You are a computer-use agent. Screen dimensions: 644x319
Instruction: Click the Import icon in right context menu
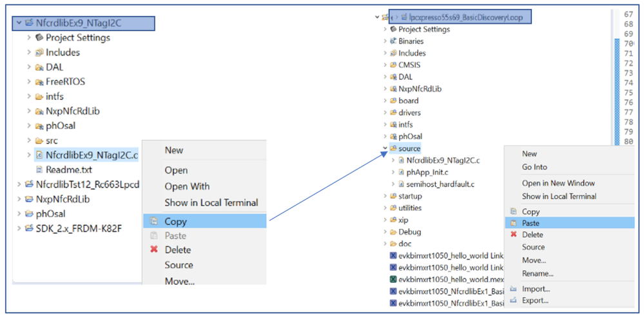point(513,289)
